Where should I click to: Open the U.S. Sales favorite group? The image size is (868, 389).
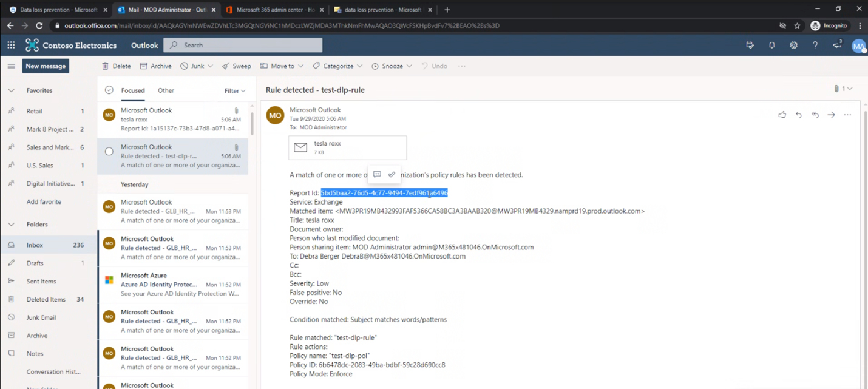pyautogui.click(x=49, y=166)
